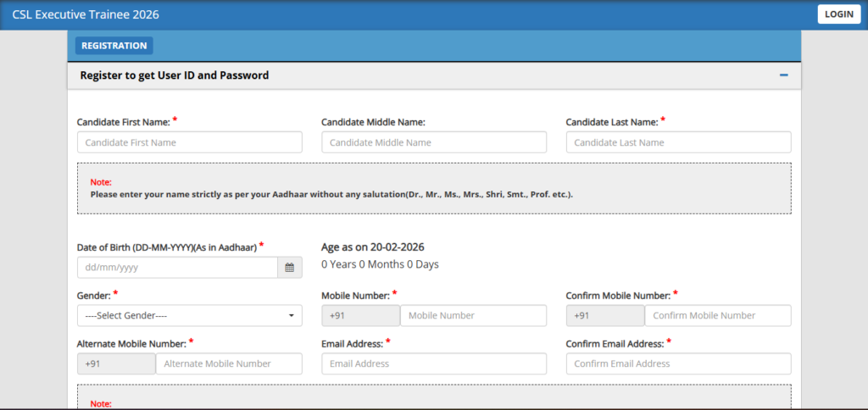
Task: Collapse the 'Register to get User ID' header
Action: 175,75
